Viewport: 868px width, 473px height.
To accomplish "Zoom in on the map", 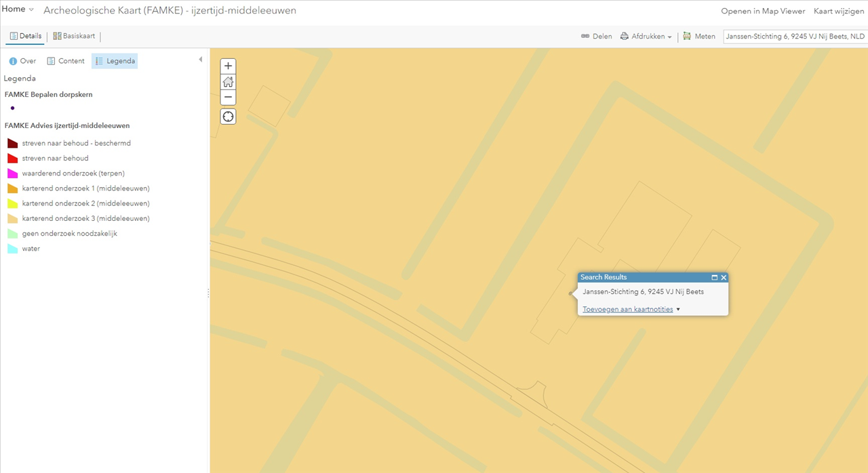I will pyautogui.click(x=229, y=66).
